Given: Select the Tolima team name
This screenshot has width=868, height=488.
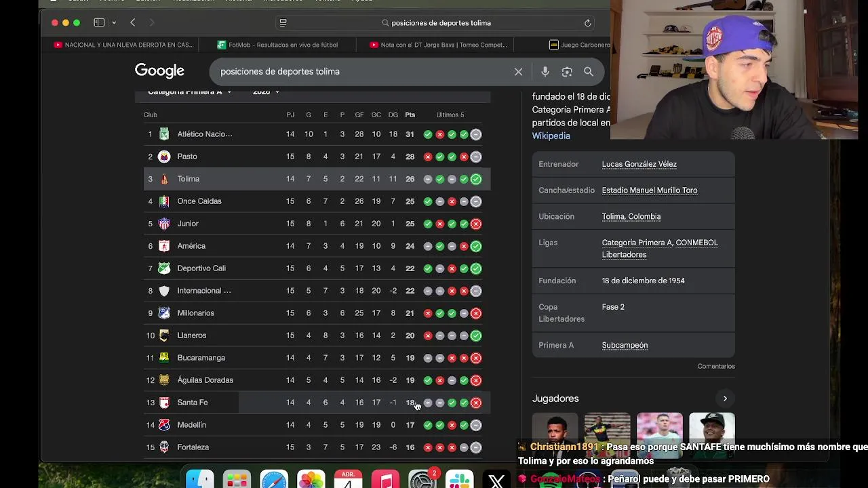Looking at the screenshot, I should coord(189,179).
